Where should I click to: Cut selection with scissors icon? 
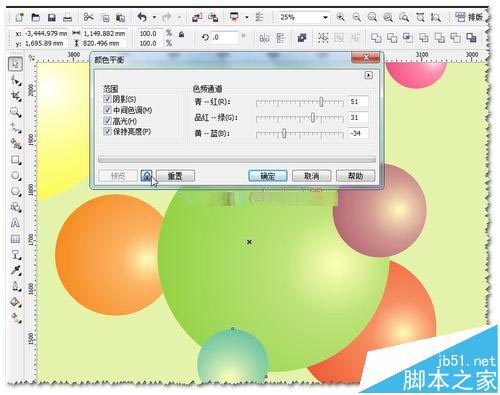[x=88, y=17]
